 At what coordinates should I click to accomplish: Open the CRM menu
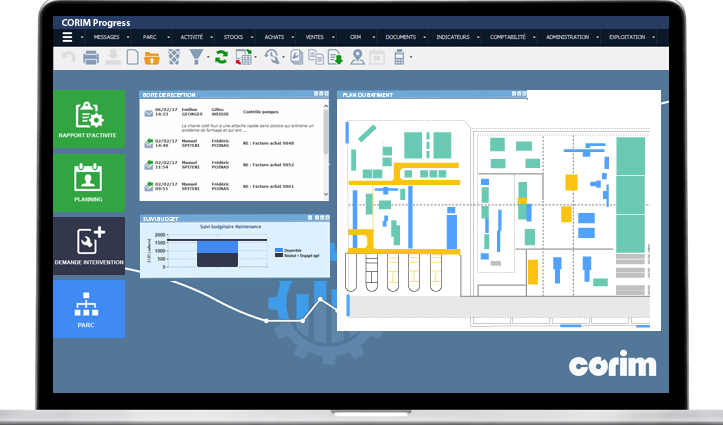click(355, 37)
